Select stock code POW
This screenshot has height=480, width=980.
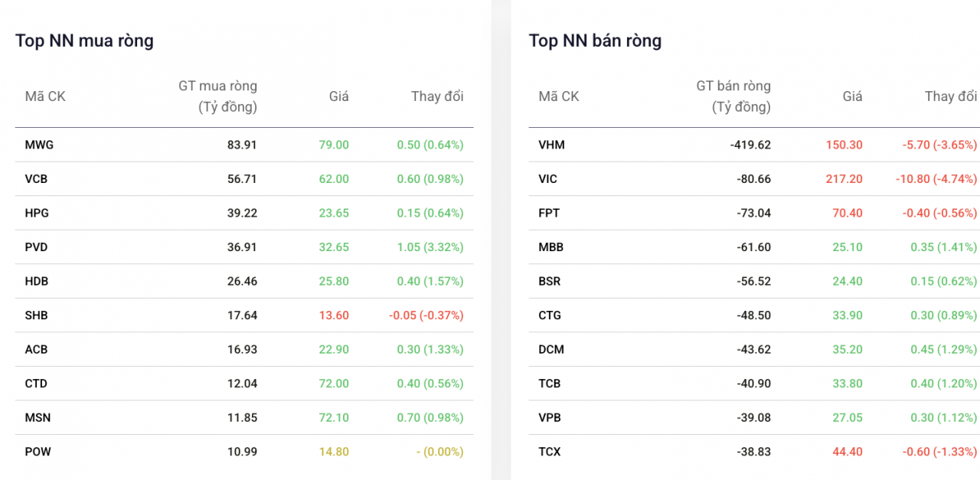click(38, 452)
